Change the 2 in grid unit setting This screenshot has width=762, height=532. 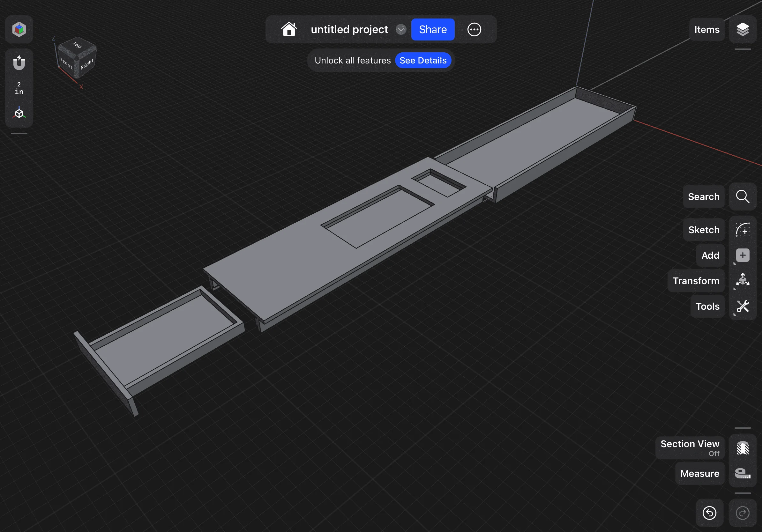pos(19,88)
